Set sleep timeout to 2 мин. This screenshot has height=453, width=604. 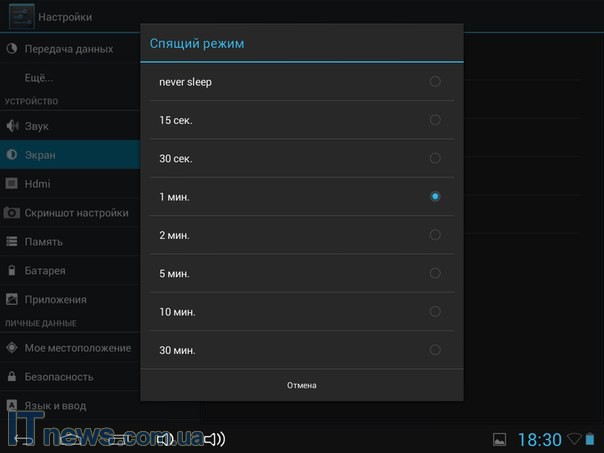click(434, 235)
